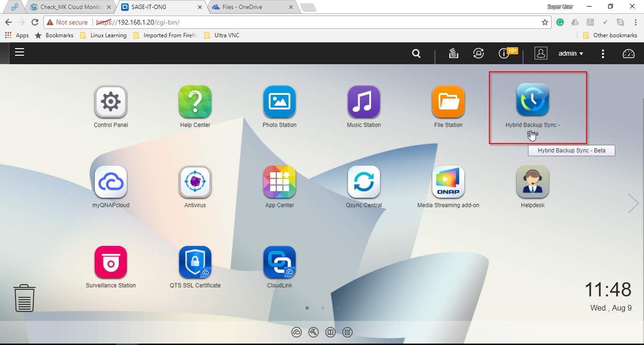This screenshot has width=644, height=345.
Task: Switch to the Files - OneDrive tab
Action: coord(250,7)
